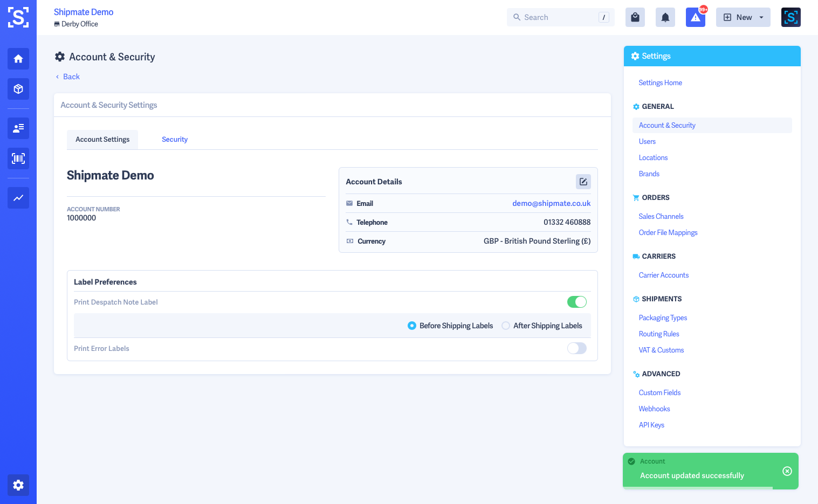This screenshot has width=818, height=504.
Task: Toggle Print Error Labels switch
Action: (577, 348)
